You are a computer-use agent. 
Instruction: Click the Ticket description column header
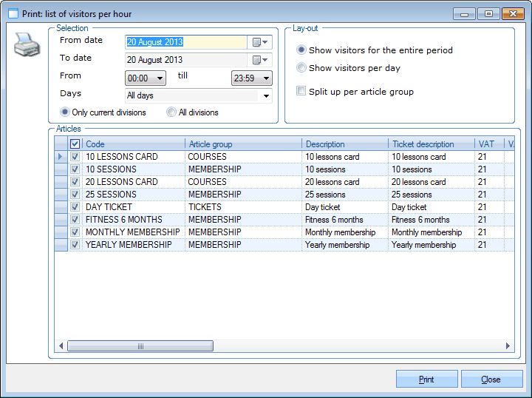431,144
